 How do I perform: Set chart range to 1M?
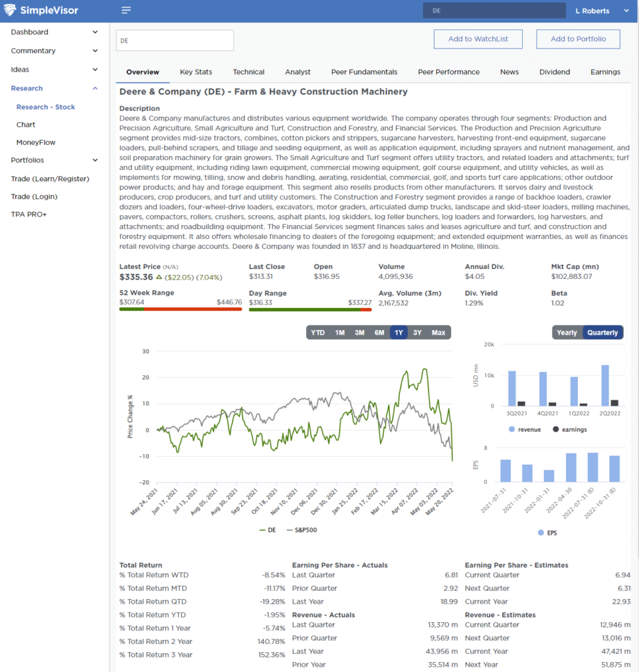pyautogui.click(x=340, y=333)
